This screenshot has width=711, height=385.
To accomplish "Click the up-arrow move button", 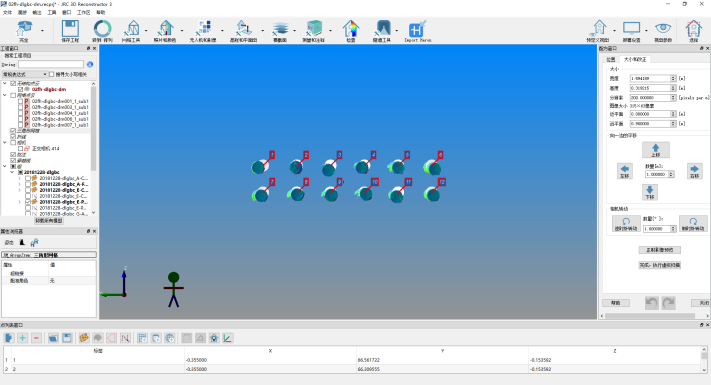I will [x=656, y=150].
